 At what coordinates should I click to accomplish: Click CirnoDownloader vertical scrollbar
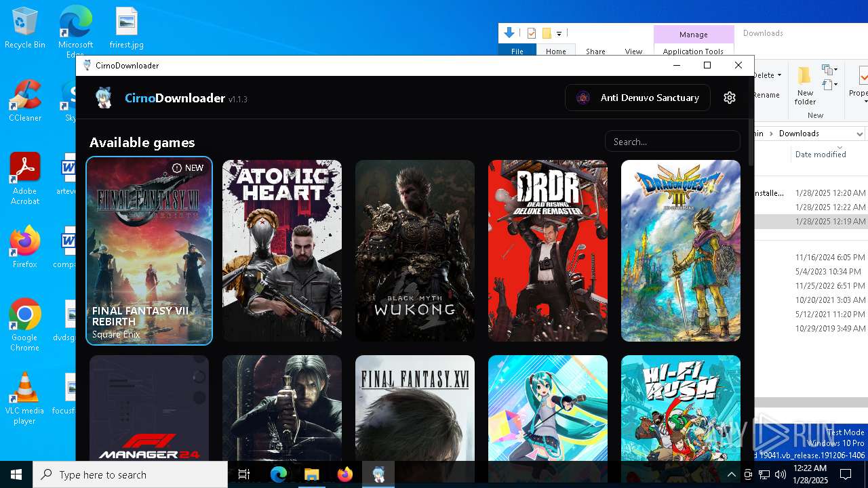coord(751,144)
